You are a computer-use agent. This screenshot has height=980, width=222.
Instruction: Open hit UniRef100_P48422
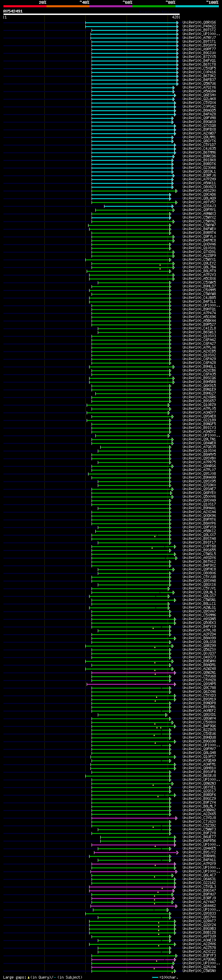[x=199, y=26]
